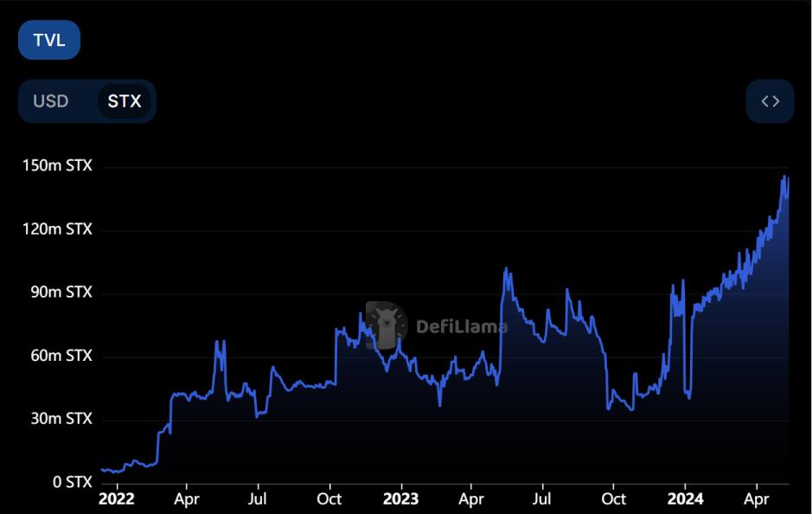The image size is (812, 514).
Task: Select the STX denomination toggle
Action: [x=125, y=101]
